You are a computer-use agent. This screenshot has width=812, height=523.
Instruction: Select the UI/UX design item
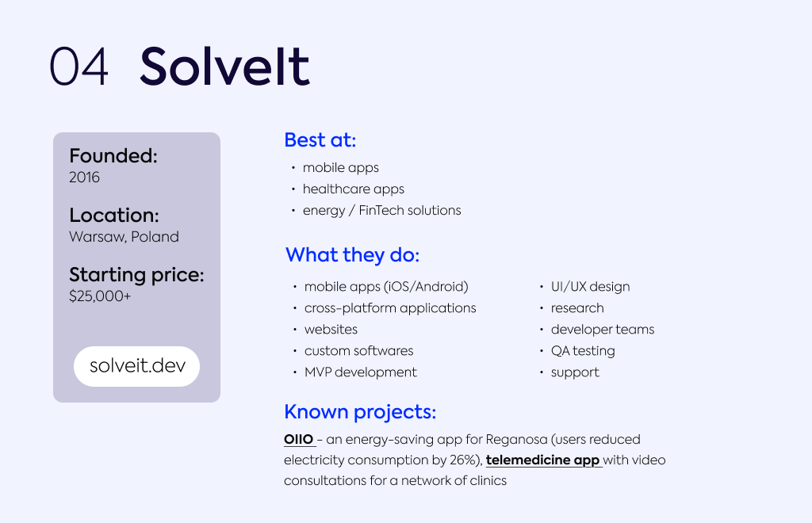point(590,287)
